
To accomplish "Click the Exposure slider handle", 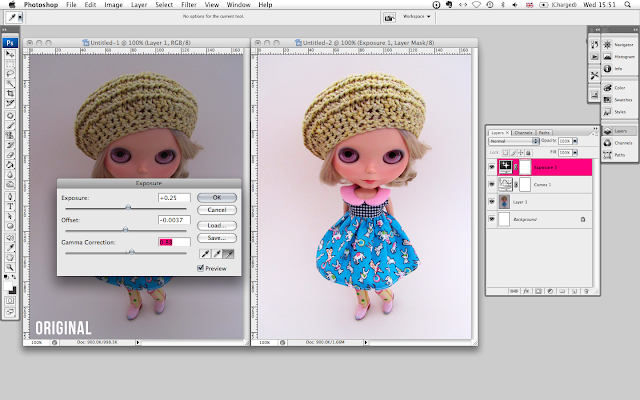I will point(128,205).
